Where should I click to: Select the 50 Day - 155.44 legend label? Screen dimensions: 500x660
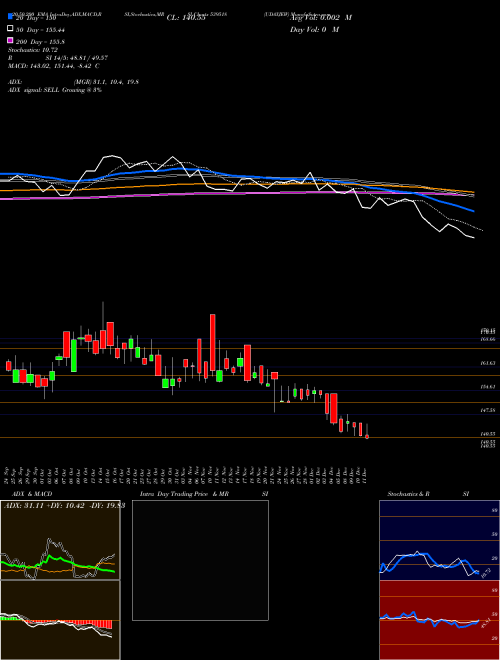tap(40, 30)
